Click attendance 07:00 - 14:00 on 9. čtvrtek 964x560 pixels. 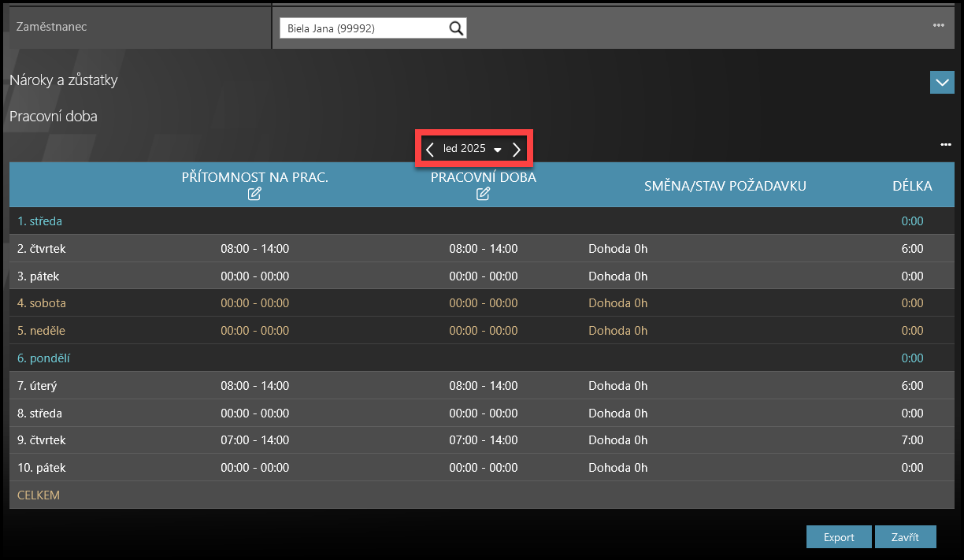[x=254, y=440]
